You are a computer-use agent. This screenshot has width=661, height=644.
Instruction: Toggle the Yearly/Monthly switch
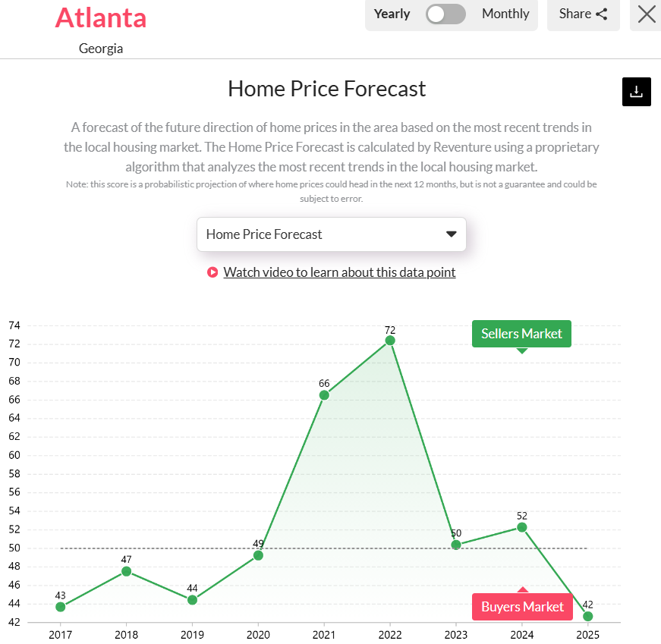[x=445, y=14]
